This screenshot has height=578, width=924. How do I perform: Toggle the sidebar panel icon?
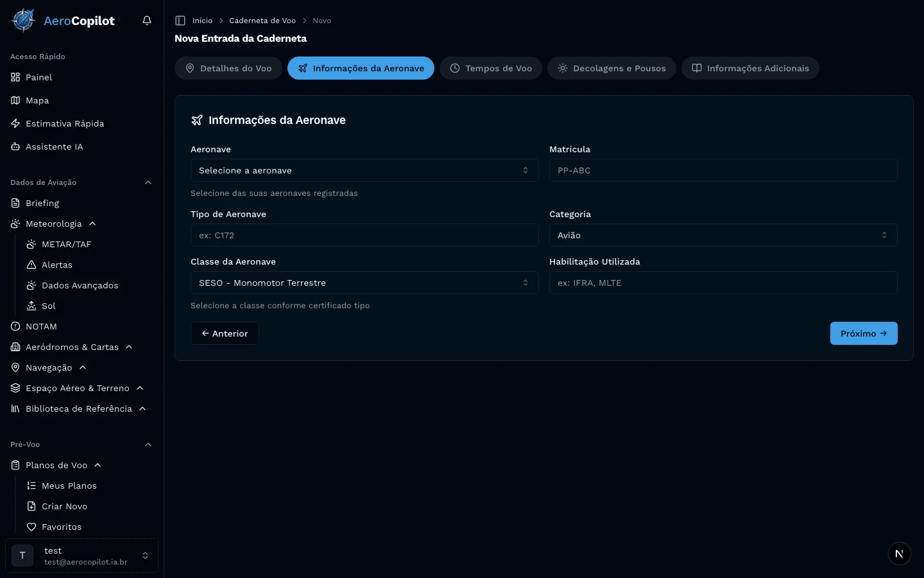[x=180, y=21]
